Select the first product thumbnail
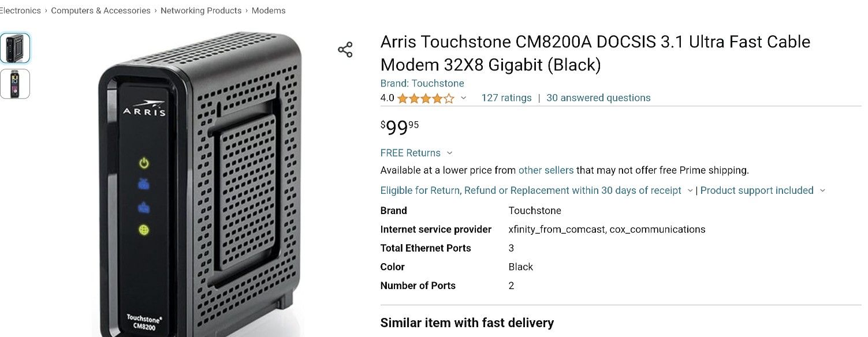868x337 pixels. coord(15,48)
